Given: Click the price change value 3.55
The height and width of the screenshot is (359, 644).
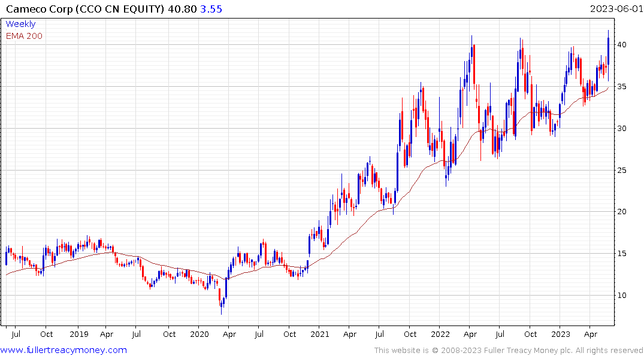Looking at the screenshot, I should 211,9.
